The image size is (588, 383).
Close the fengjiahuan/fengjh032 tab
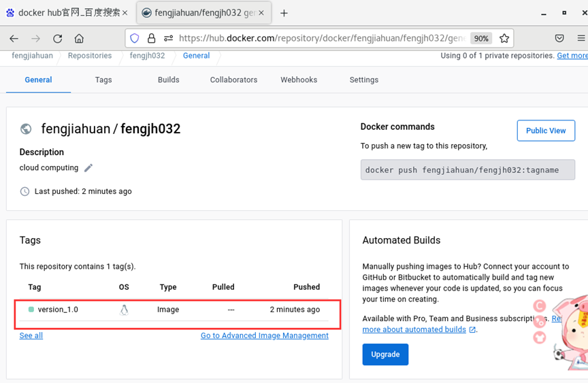pyautogui.click(x=261, y=13)
